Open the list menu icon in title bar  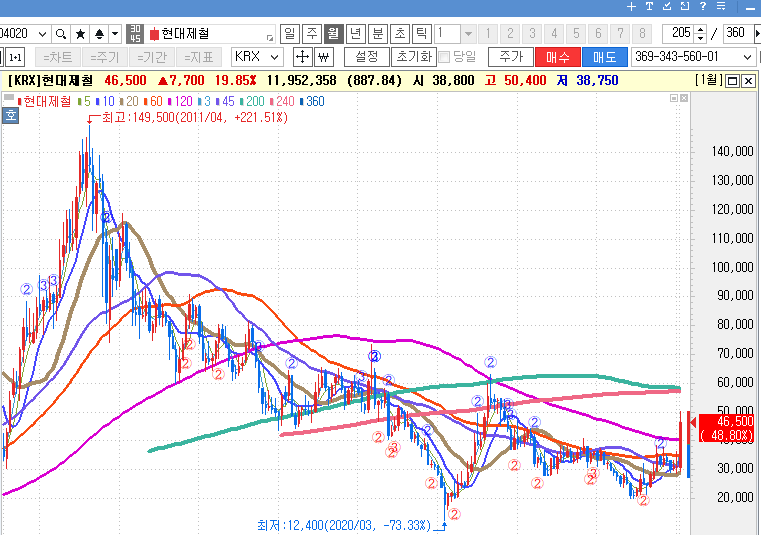click(721, 6)
